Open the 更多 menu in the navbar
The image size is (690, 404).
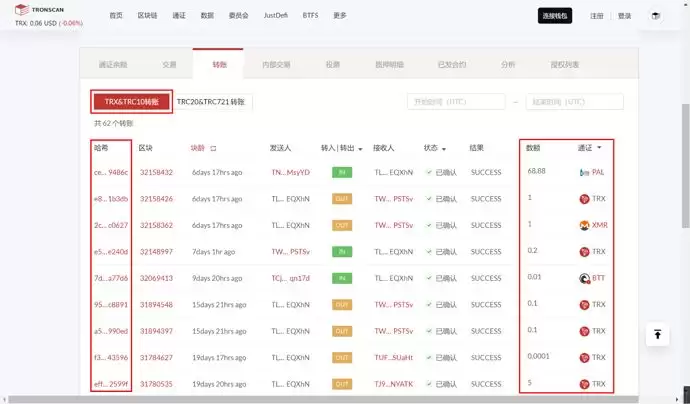pyautogui.click(x=340, y=15)
